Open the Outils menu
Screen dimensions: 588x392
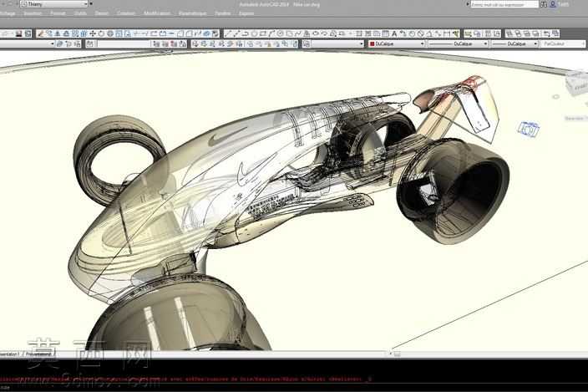coord(80,13)
